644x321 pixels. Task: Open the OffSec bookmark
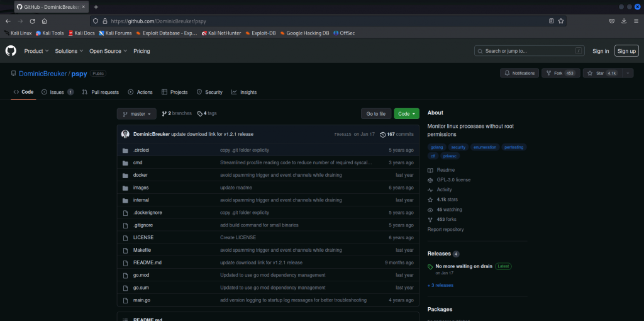(x=344, y=33)
